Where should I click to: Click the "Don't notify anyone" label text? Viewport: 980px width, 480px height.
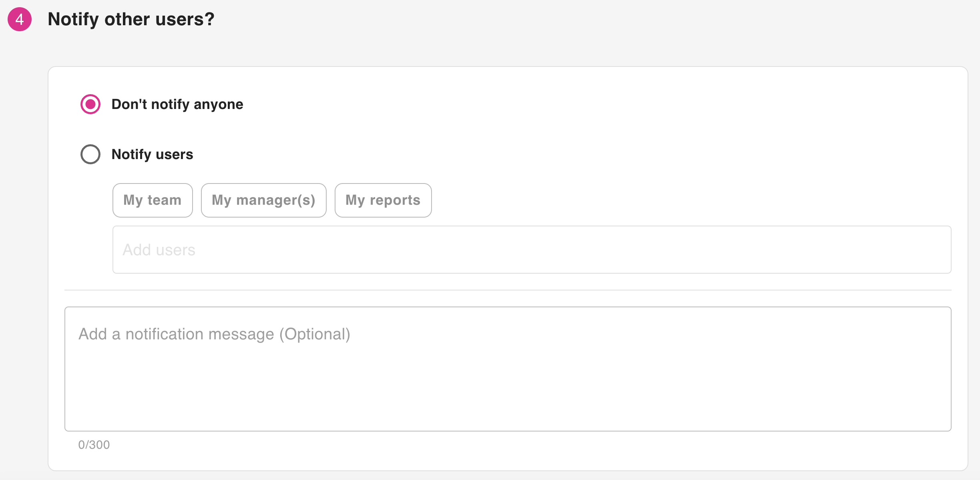(177, 104)
